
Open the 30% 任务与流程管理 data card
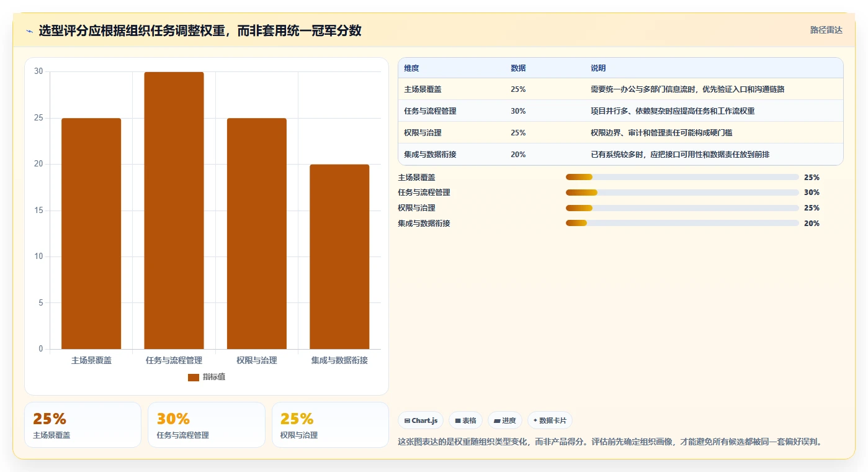tap(206, 425)
